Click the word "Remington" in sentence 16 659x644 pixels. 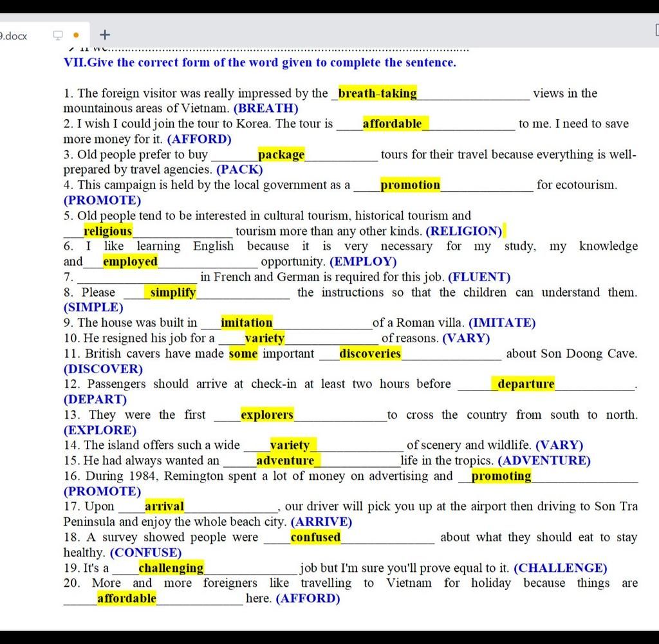pos(194,476)
